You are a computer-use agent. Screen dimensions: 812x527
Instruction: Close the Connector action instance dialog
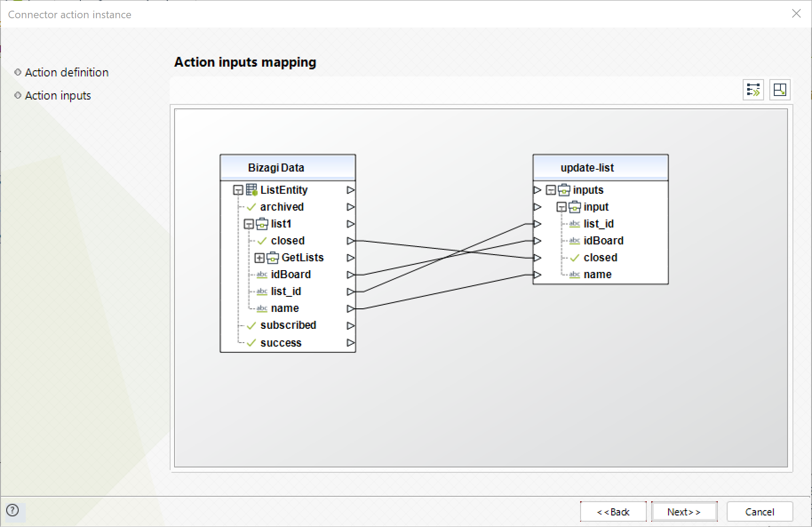(x=796, y=13)
